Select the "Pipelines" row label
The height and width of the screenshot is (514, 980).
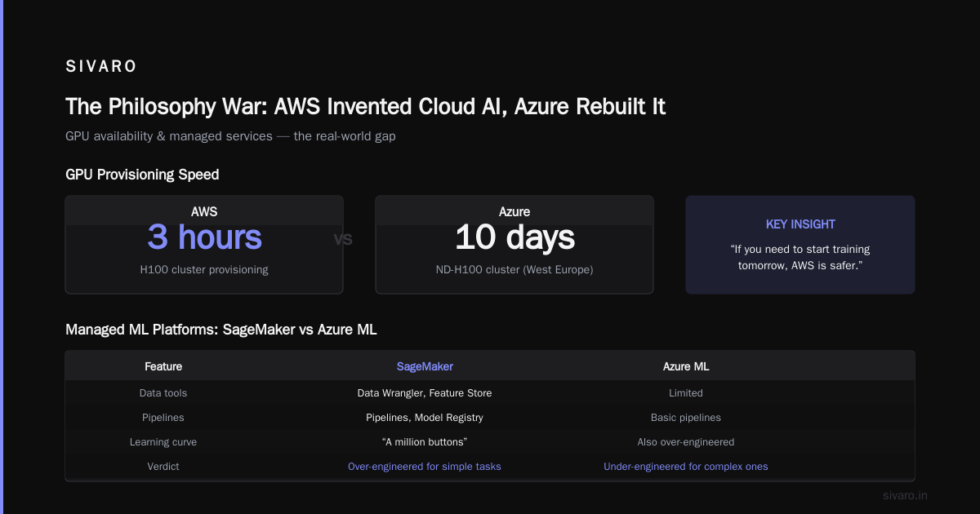coord(163,418)
